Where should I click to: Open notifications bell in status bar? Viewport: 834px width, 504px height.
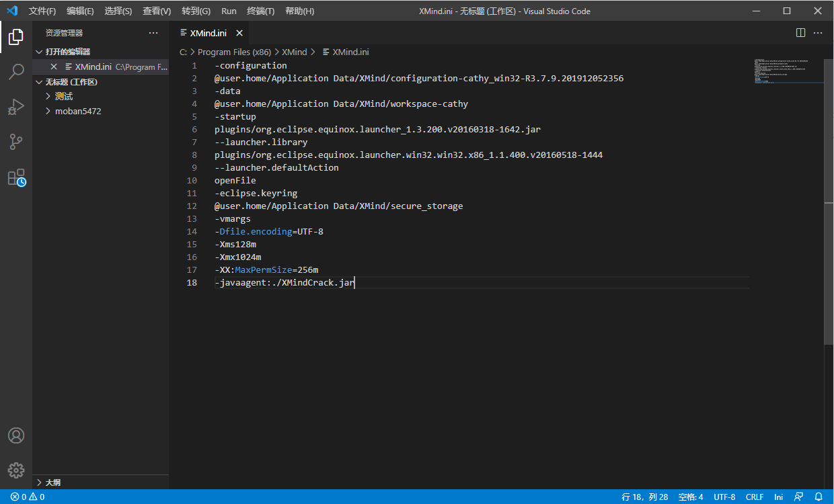(x=819, y=497)
